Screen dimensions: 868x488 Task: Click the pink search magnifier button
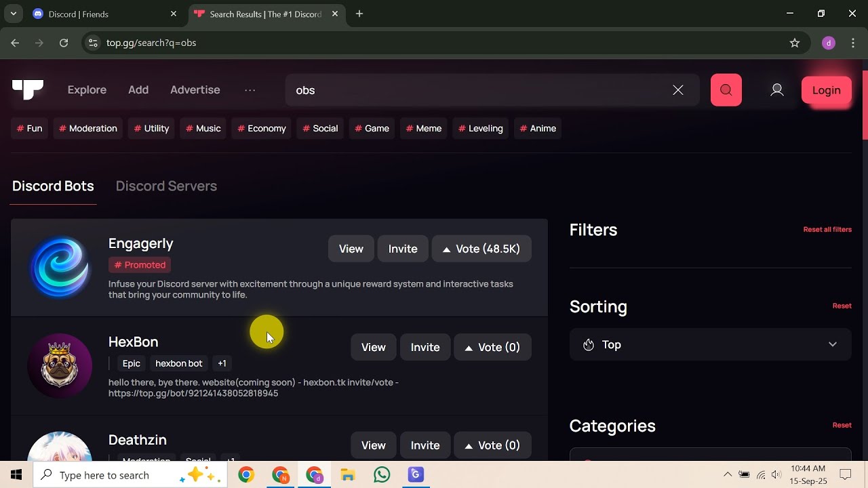[x=726, y=90]
